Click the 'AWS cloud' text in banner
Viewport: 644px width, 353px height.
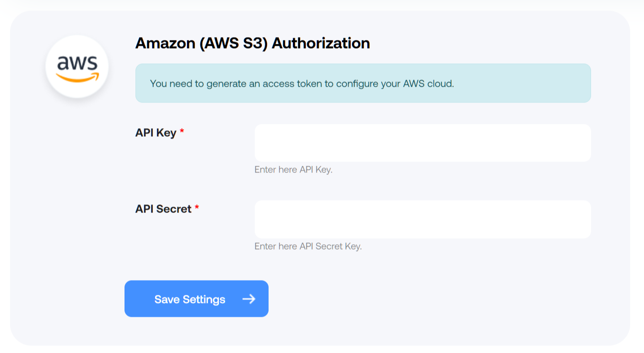(x=428, y=84)
